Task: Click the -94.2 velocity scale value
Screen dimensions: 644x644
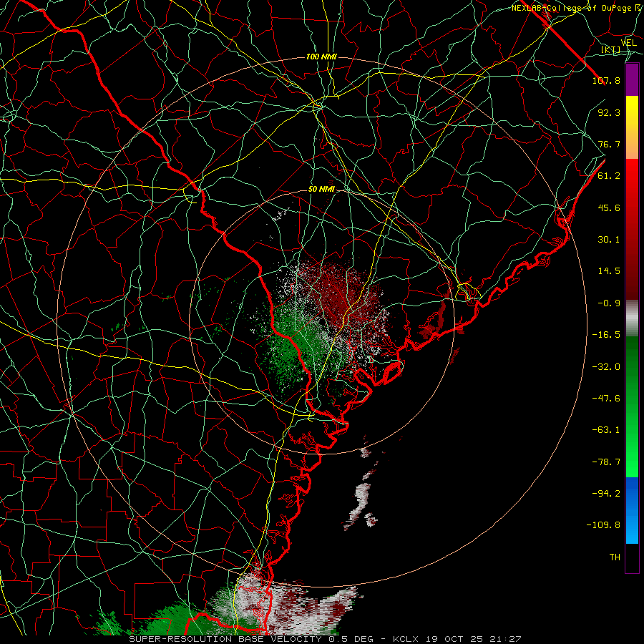Action: (606, 494)
